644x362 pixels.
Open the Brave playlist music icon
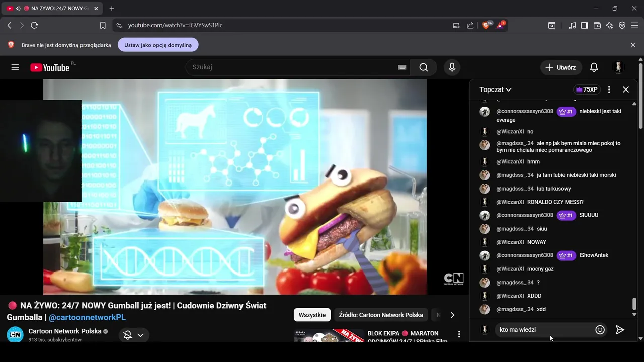pyautogui.click(x=572, y=25)
